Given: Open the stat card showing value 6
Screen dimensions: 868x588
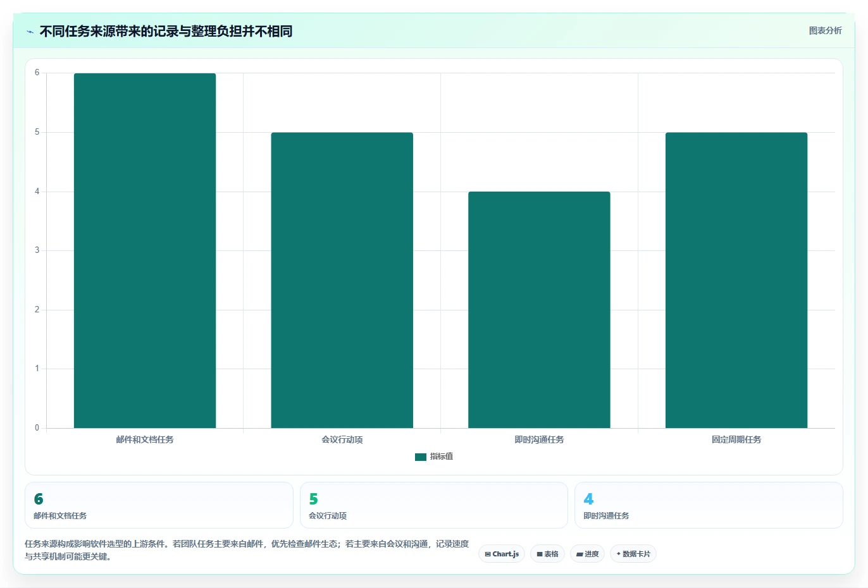Looking at the screenshot, I should coord(159,505).
